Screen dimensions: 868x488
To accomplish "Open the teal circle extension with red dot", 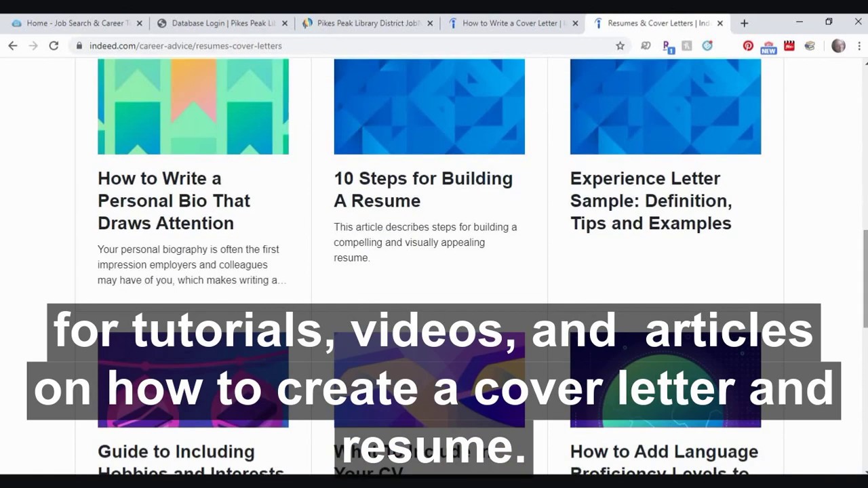I will pos(707,45).
